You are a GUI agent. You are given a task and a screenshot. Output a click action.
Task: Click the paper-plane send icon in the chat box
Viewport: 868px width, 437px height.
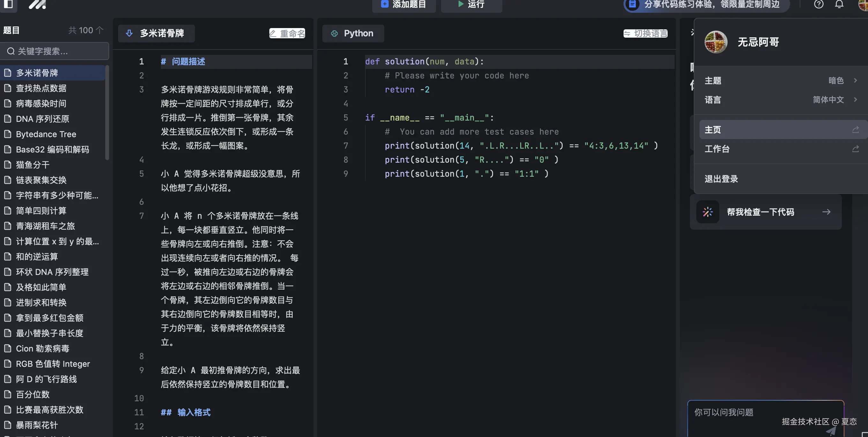[x=832, y=432]
